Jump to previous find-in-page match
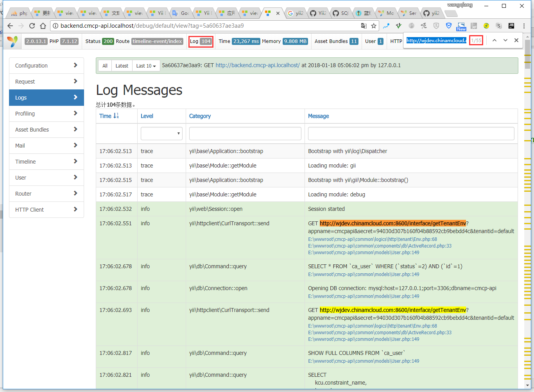The width and height of the screenshot is (534, 392). coord(494,40)
